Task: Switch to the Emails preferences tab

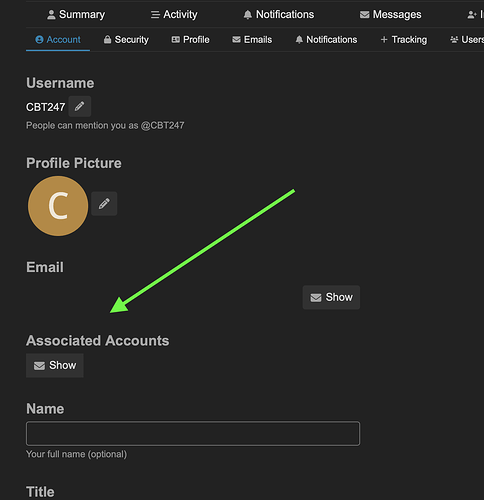Action: [252, 40]
